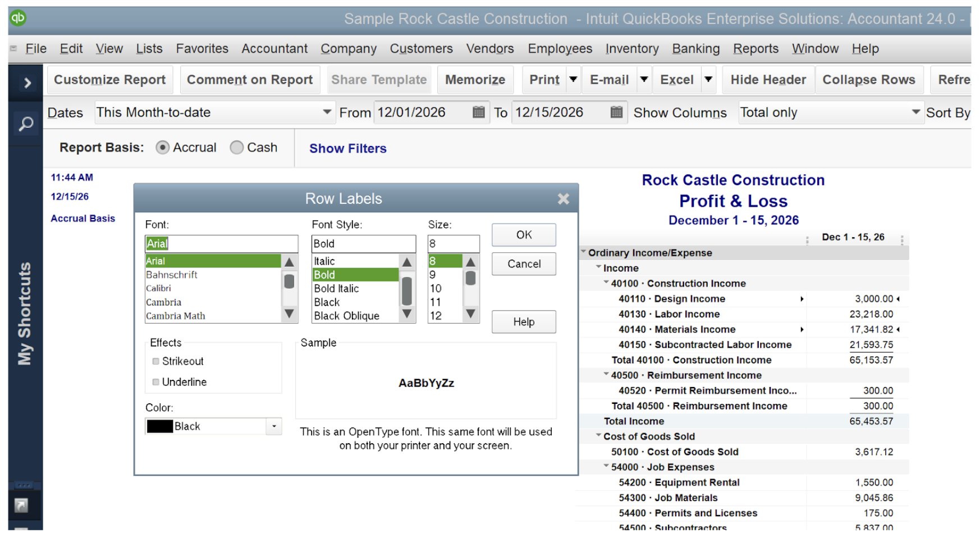
Task: Click the column resize handle left of Dec 1 - 15, 26
Action: tap(807, 240)
